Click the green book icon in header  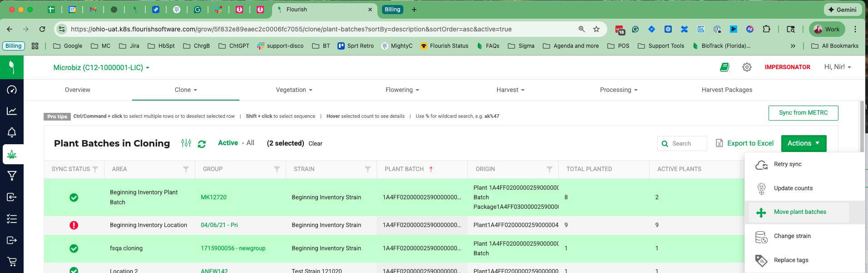[724, 67]
